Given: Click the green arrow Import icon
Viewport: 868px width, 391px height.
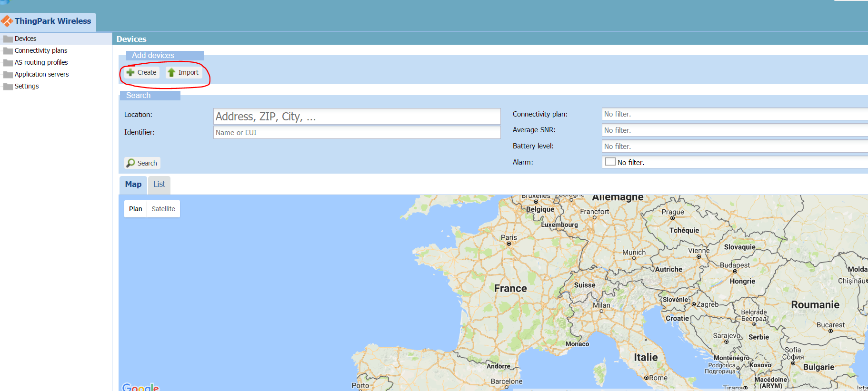Looking at the screenshot, I should tap(171, 72).
